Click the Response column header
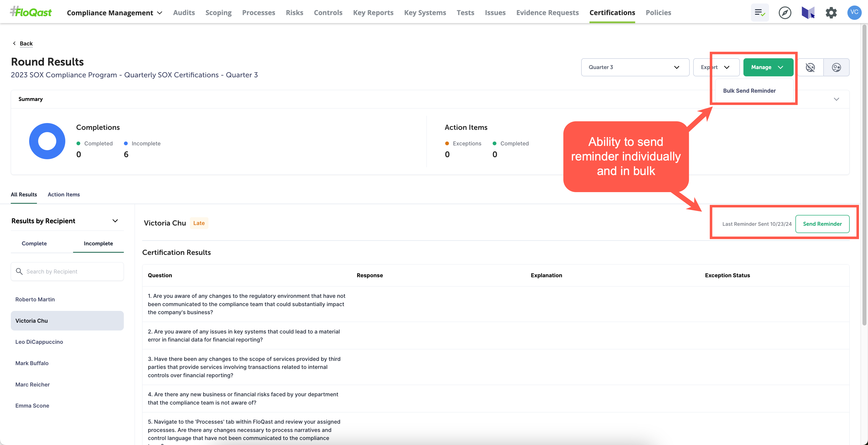 coord(370,275)
